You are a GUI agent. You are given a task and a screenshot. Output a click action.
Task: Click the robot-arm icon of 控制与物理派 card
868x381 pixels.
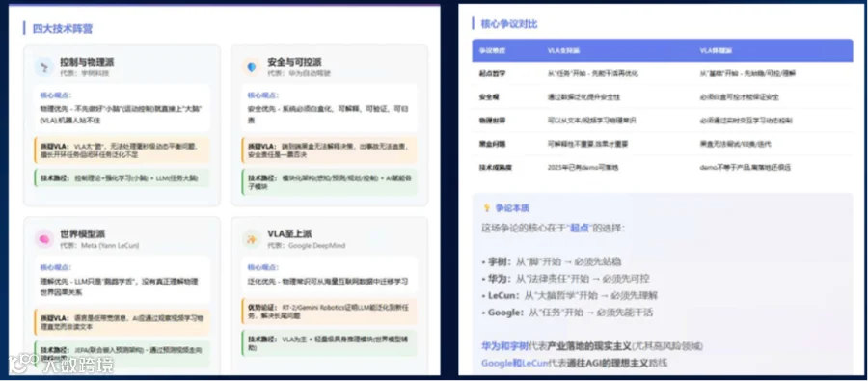(43, 67)
